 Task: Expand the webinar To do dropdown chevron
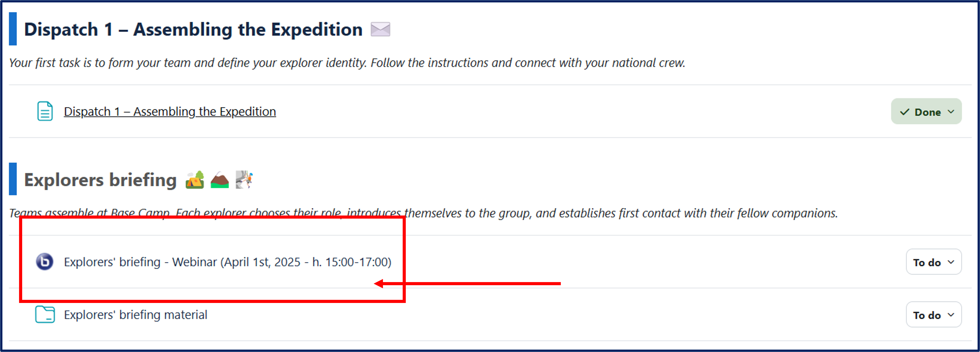click(x=951, y=262)
